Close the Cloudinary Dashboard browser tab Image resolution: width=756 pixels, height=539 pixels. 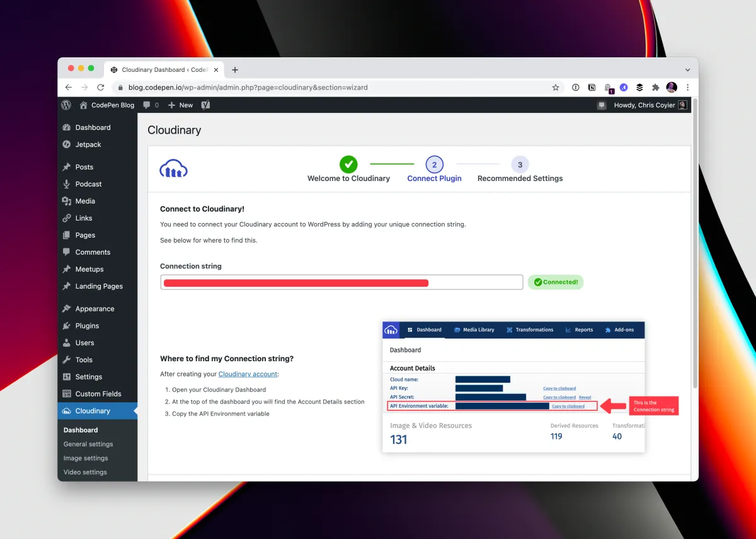coord(215,70)
